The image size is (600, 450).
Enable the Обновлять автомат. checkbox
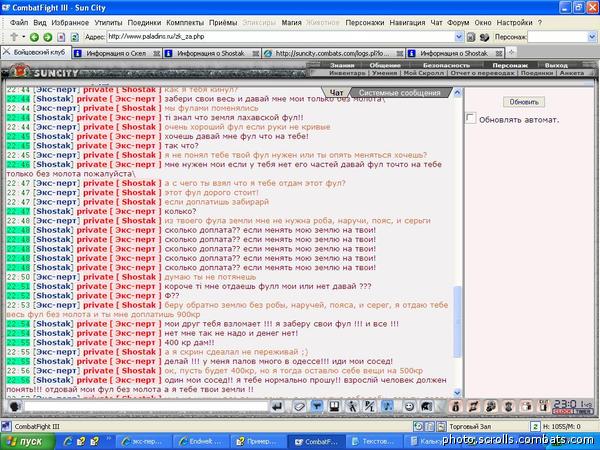point(471,118)
